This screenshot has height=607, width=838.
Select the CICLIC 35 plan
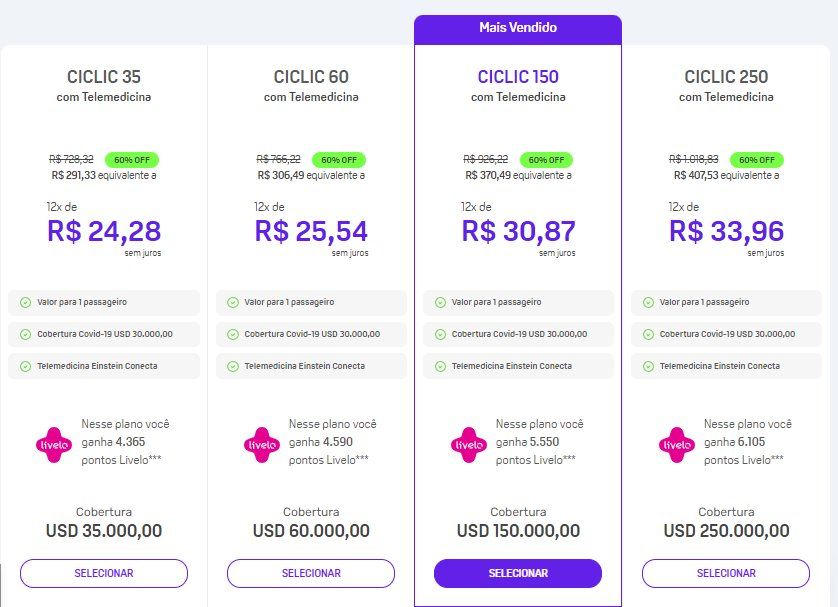tap(104, 573)
